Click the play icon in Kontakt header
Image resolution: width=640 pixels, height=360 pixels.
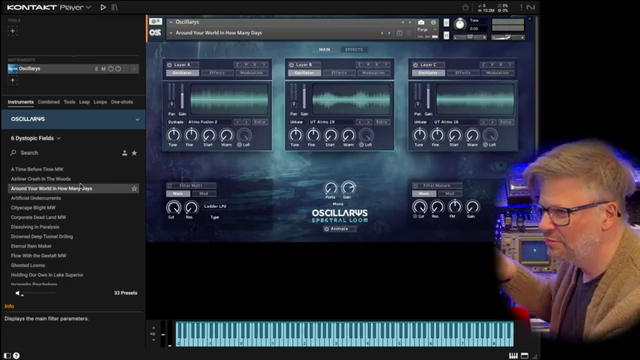103,7
